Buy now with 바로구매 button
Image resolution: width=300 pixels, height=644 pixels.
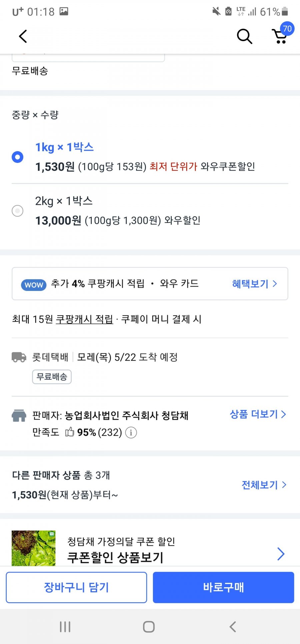click(x=223, y=587)
